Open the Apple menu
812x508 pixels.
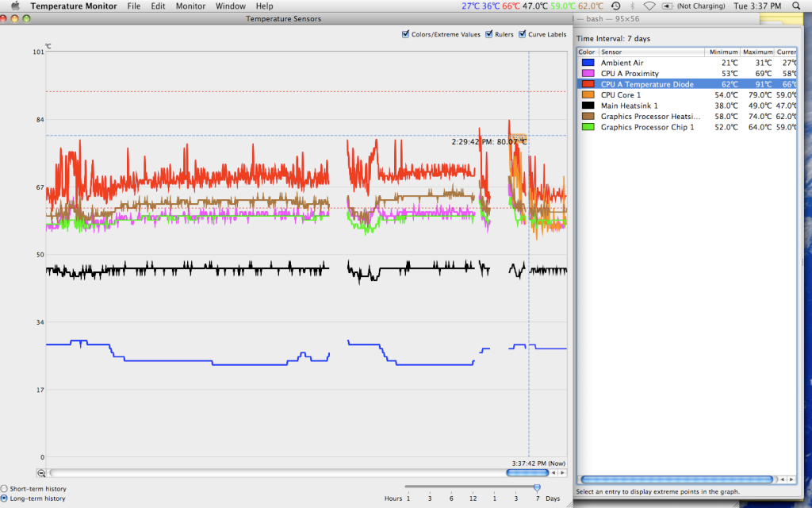pyautogui.click(x=14, y=6)
